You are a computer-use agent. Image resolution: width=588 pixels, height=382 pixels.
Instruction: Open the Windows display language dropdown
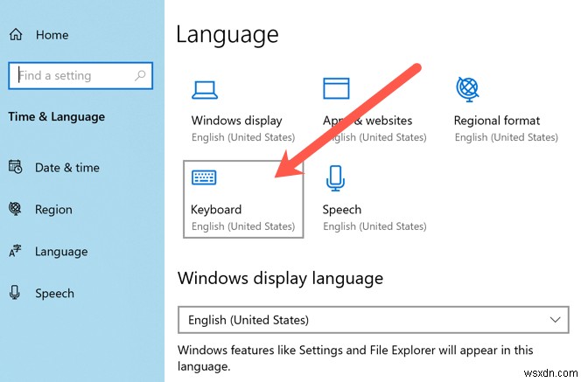[x=373, y=320]
